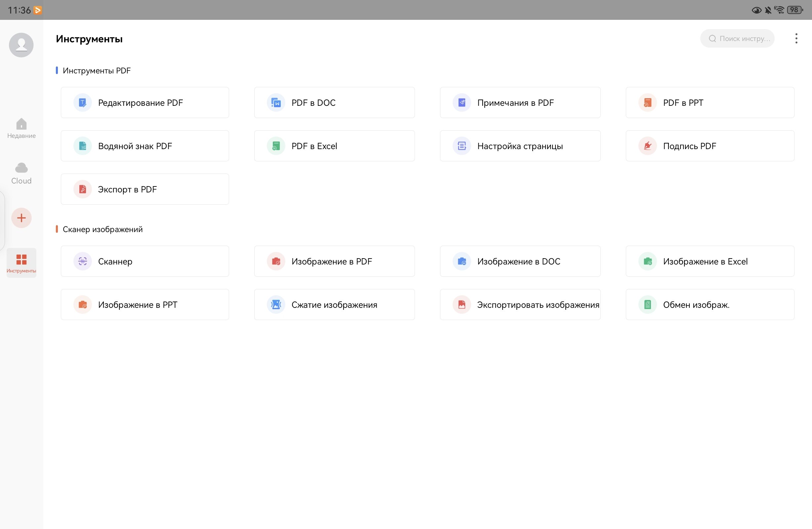Image resolution: width=812 pixels, height=529 pixels.
Task: Open the Сканнер tool card
Action: pyautogui.click(x=145, y=262)
